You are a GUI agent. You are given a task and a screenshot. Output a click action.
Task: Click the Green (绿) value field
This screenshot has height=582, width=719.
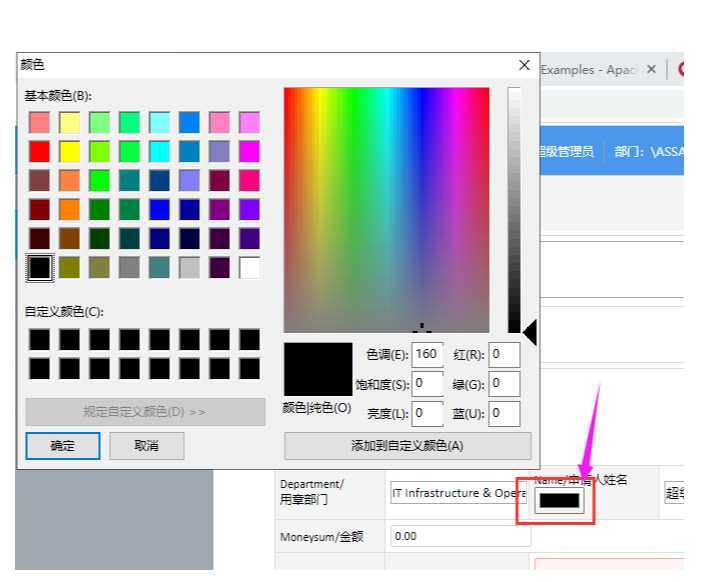click(x=504, y=384)
